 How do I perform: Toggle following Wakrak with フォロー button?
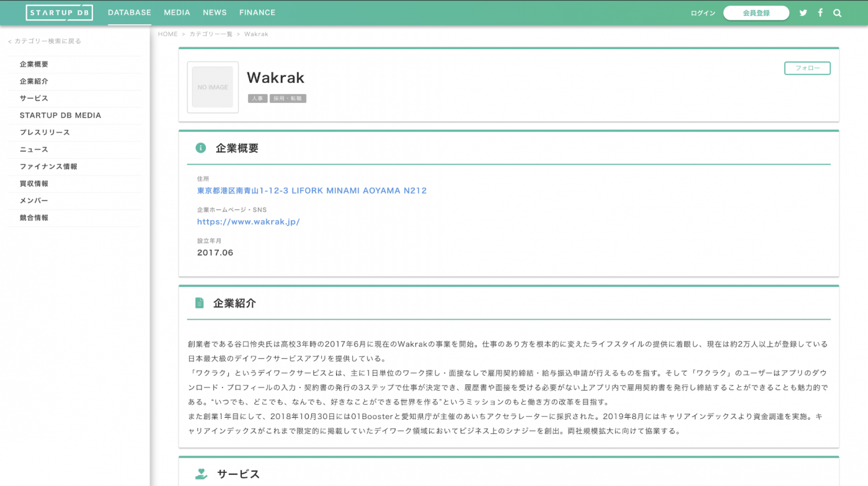tap(807, 68)
